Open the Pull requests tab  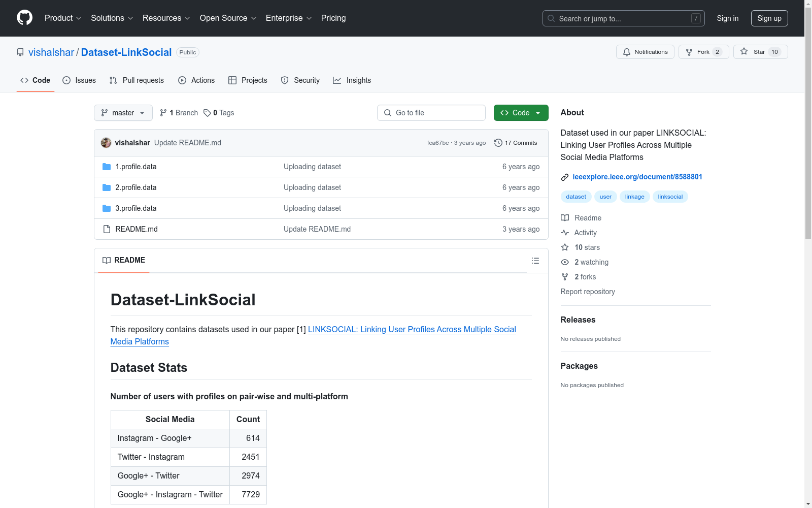[x=137, y=80]
